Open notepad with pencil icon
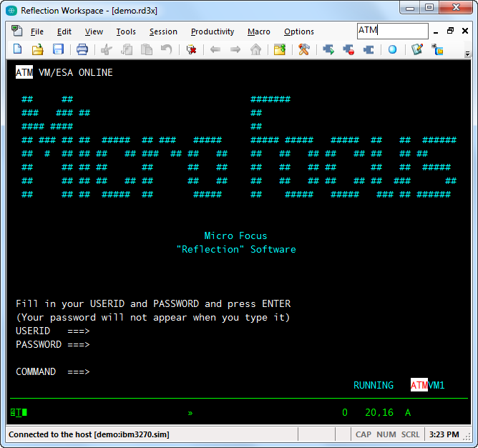478x448 pixels. [x=417, y=49]
